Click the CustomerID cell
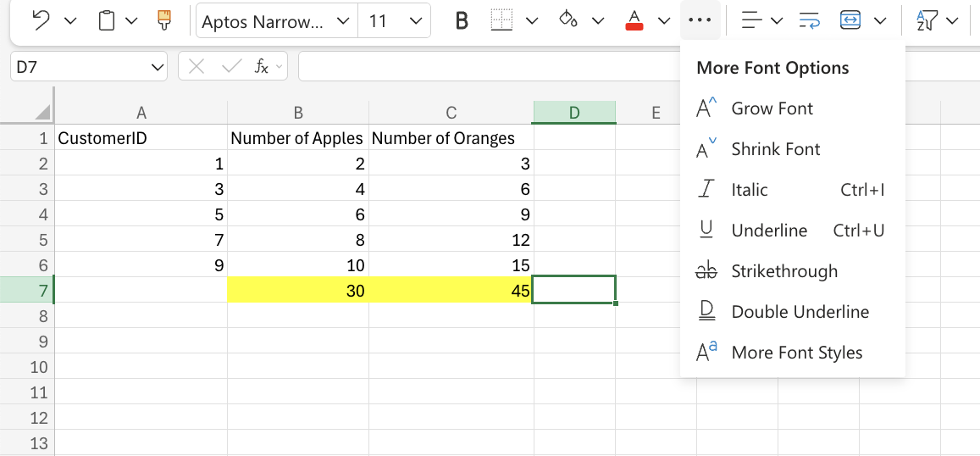Screen dimensions: 980x456 point(141,137)
